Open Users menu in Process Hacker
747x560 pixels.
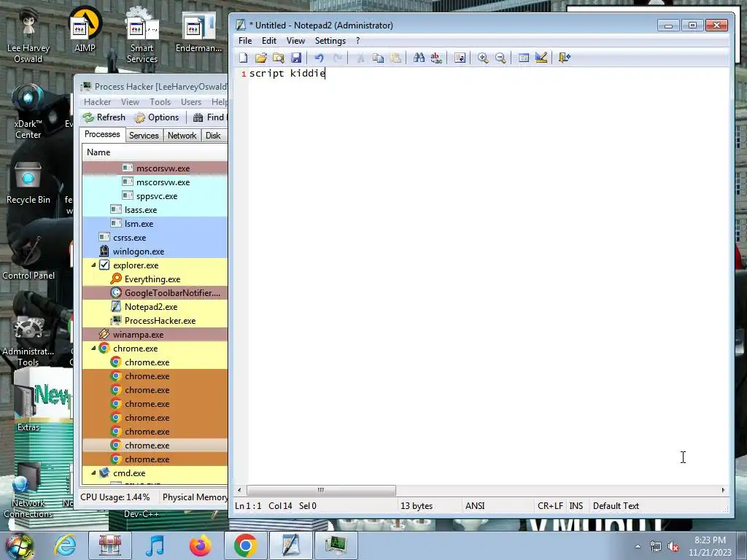(x=191, y=102)
